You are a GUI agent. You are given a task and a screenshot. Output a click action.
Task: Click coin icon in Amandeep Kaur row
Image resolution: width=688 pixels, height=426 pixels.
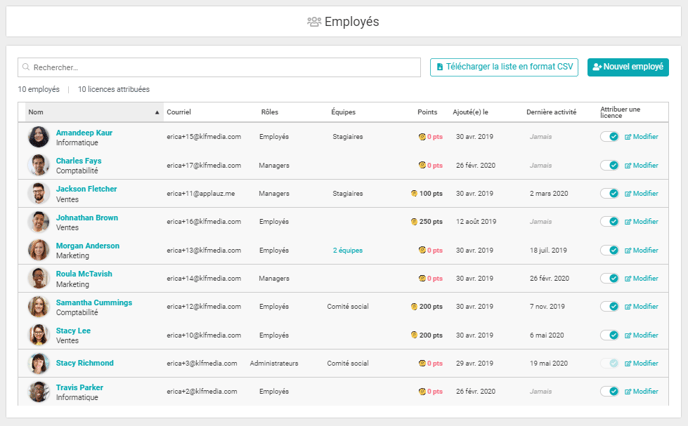422,137
